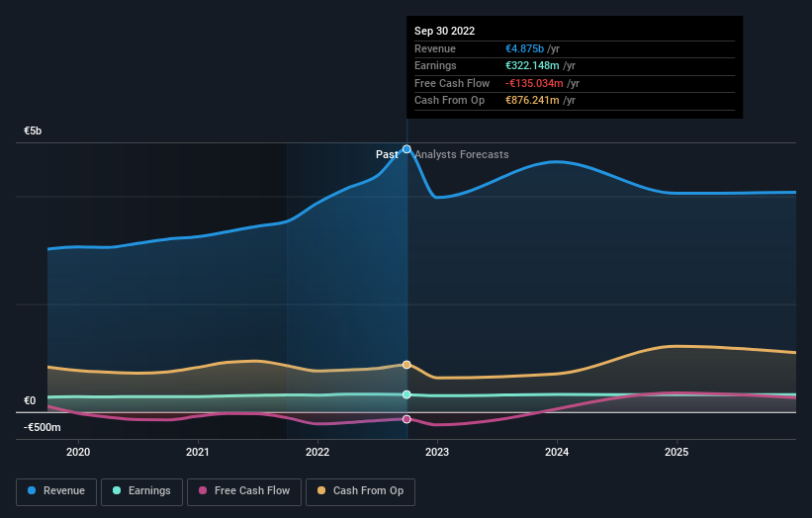The image size is (812, 518).
Task: Click the 2025 x-axis label
Action: (x=677, y=453)
